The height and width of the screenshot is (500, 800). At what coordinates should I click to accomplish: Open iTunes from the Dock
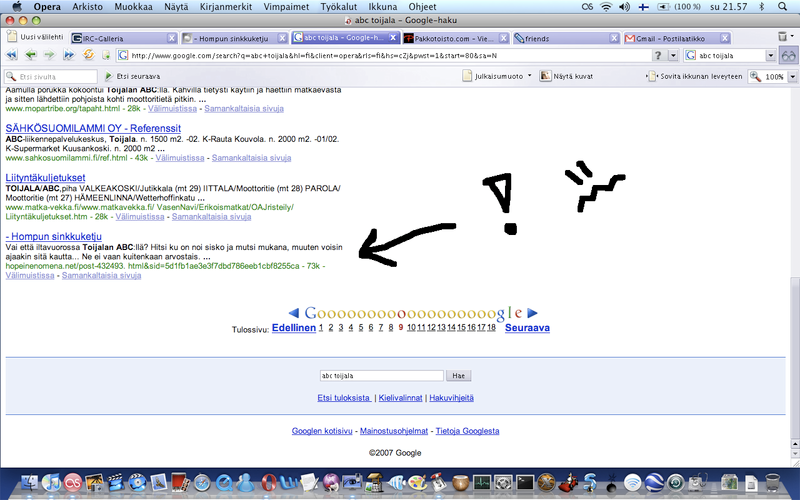51,483
